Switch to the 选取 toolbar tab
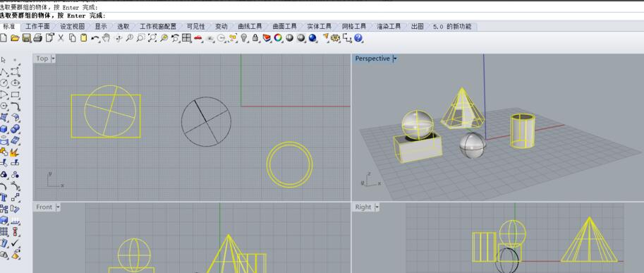 pos(123,26)
